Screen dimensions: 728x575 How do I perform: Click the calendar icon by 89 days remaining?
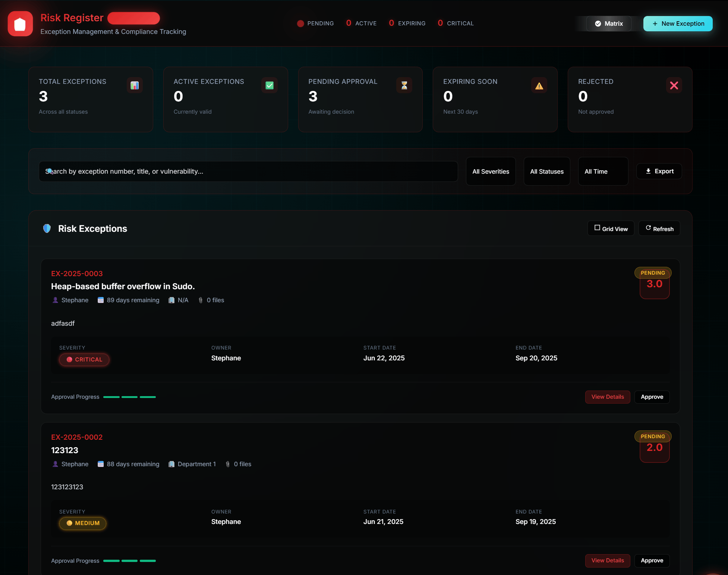pyautogui.click(x=101, y=300)
